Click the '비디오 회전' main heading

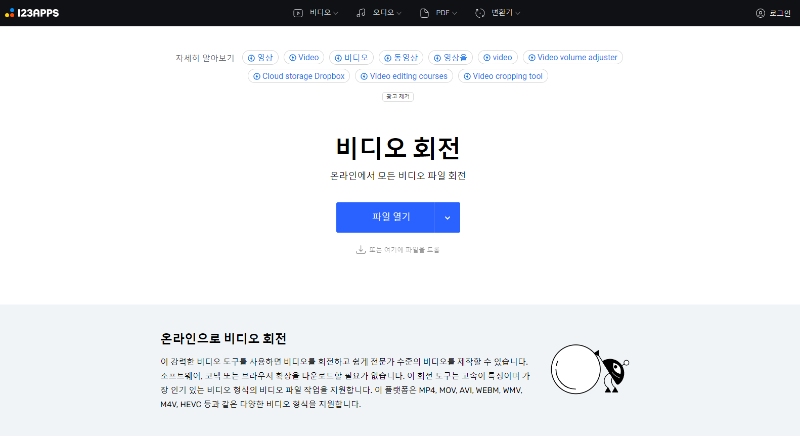point(398,148)
